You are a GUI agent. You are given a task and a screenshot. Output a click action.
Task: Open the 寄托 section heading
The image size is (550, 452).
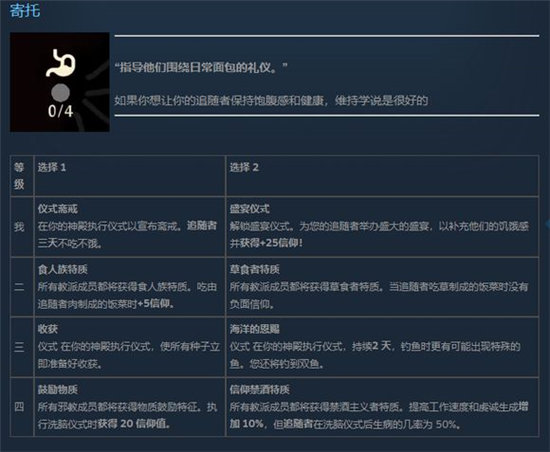click(x=25, y=11)
